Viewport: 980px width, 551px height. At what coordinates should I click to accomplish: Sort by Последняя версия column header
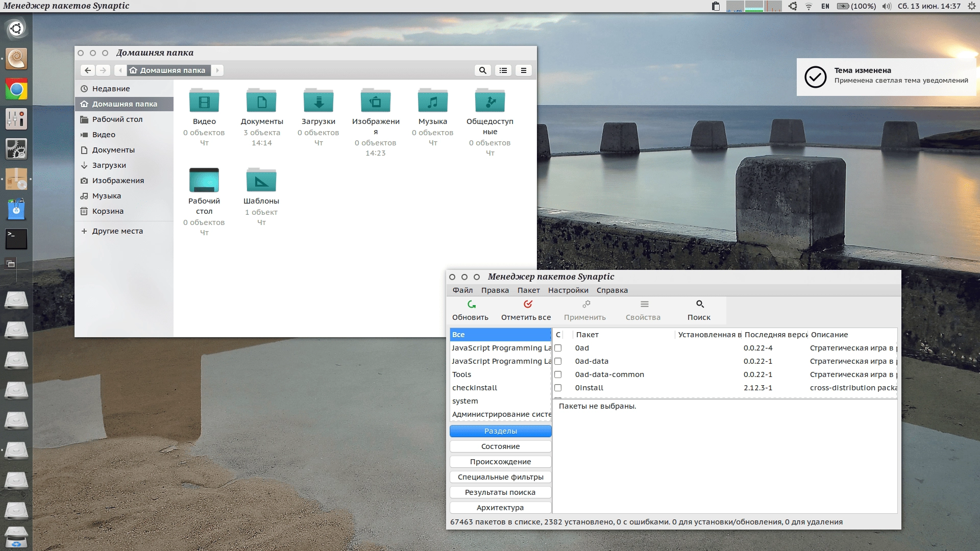[x=775, y=335]
